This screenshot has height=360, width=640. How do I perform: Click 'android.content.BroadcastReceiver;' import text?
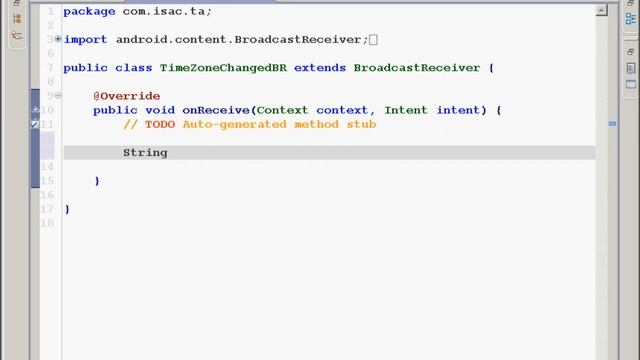242,40
